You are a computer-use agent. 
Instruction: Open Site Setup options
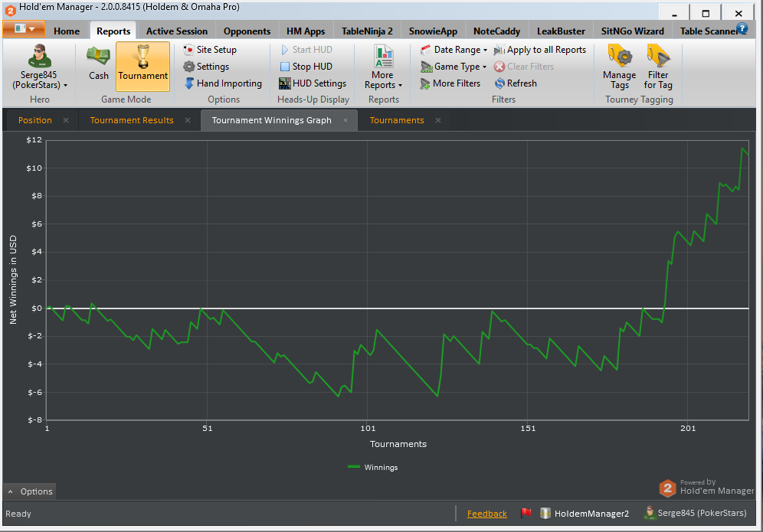210,50
